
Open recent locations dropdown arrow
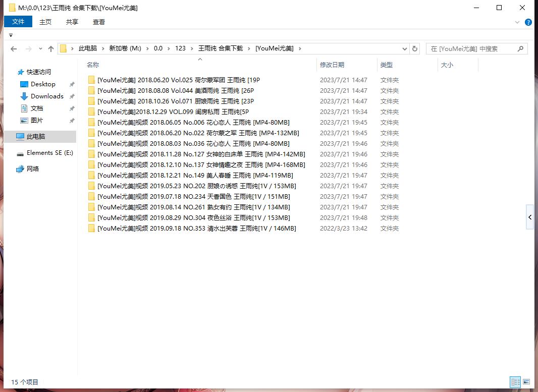click(39, 49)
